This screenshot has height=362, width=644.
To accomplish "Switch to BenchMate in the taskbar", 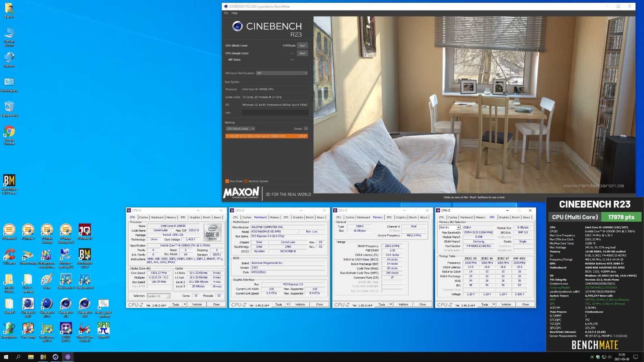I will coord(43,357).
